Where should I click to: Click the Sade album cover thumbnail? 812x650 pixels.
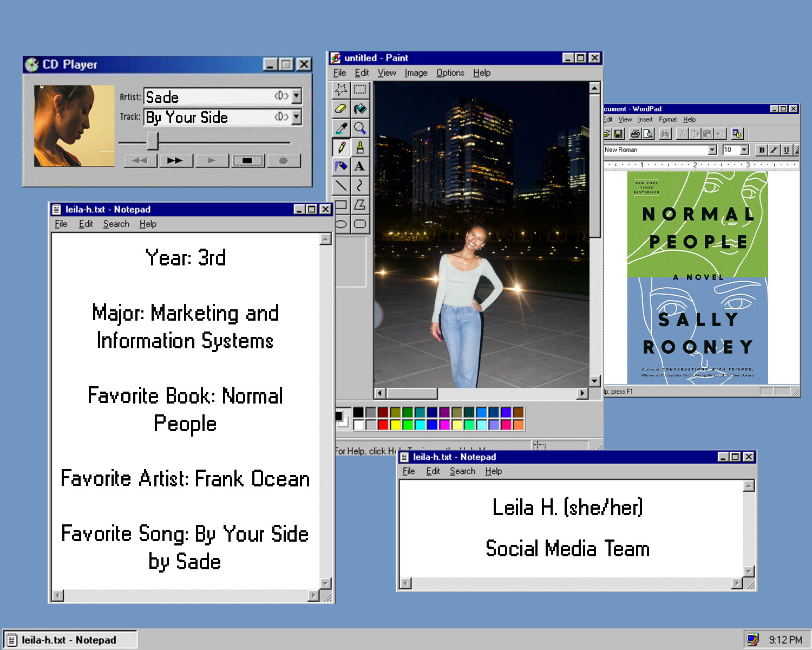pyautogui.click(x=74, y=126)
